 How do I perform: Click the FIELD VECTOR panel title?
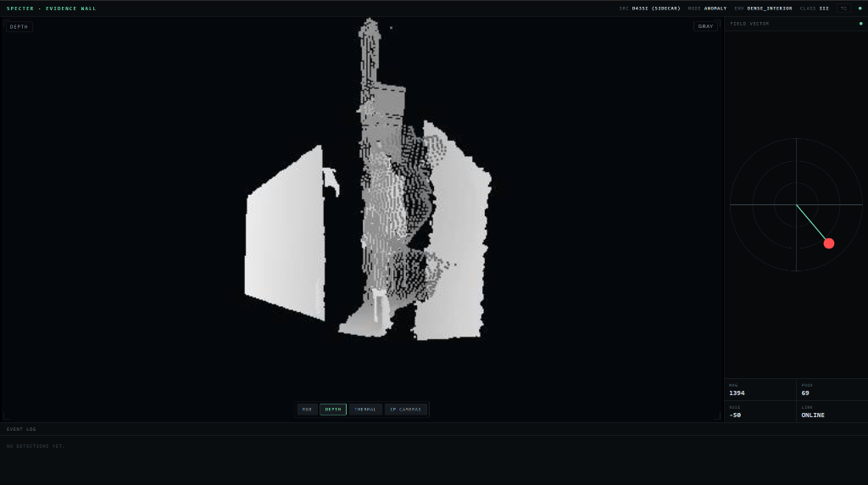tap(749, 24)
